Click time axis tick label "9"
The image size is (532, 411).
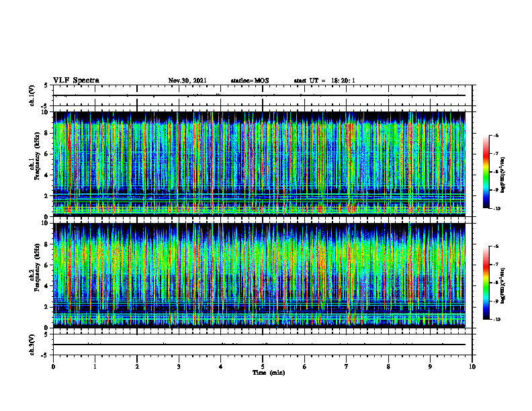click(x=430, y=367)
